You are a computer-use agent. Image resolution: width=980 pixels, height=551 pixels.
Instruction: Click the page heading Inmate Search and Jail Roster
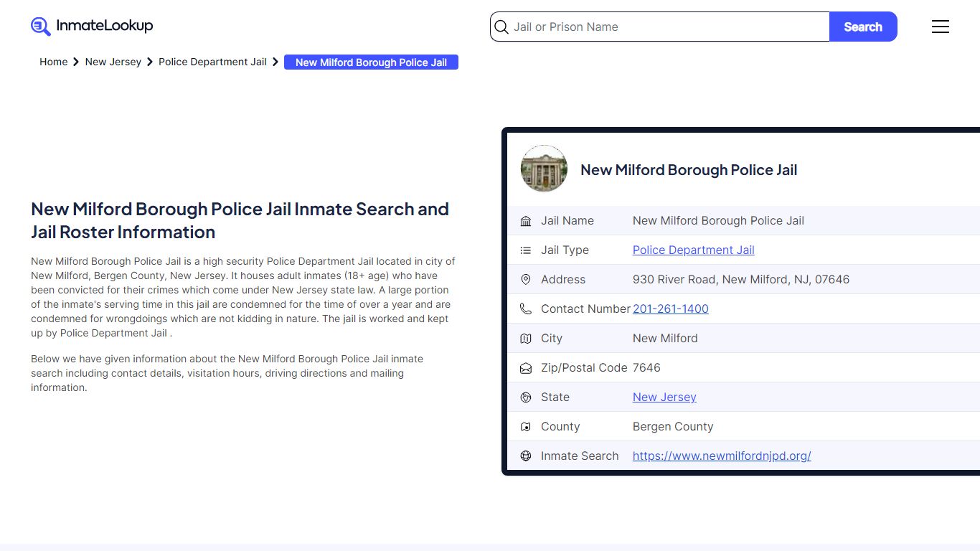(x=240, y=220)
